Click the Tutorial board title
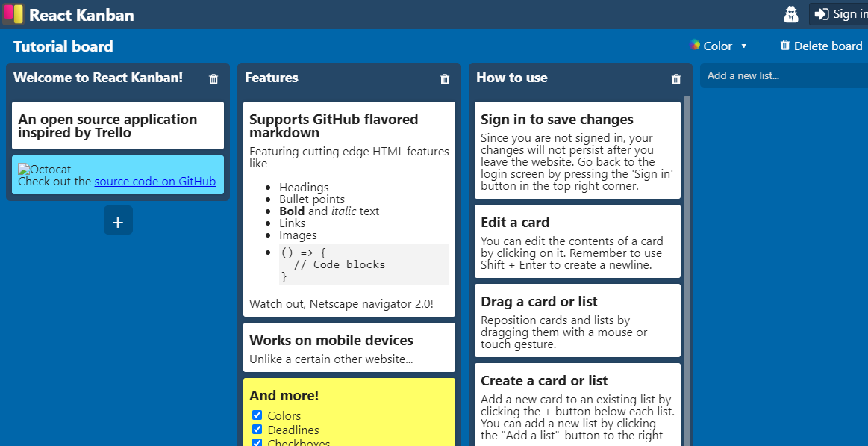 [x=63, y=46]
